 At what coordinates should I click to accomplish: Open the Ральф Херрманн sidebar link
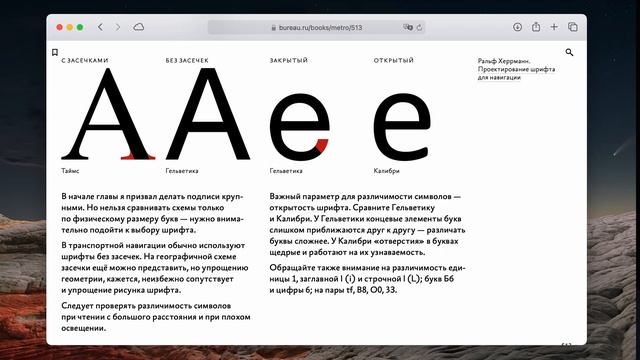pos(516,69)
